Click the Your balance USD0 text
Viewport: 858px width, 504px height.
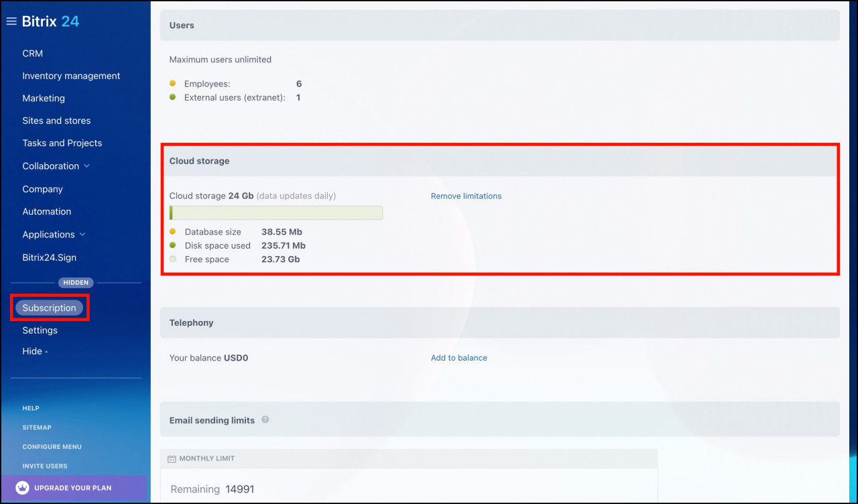click(x=209, y=358)
